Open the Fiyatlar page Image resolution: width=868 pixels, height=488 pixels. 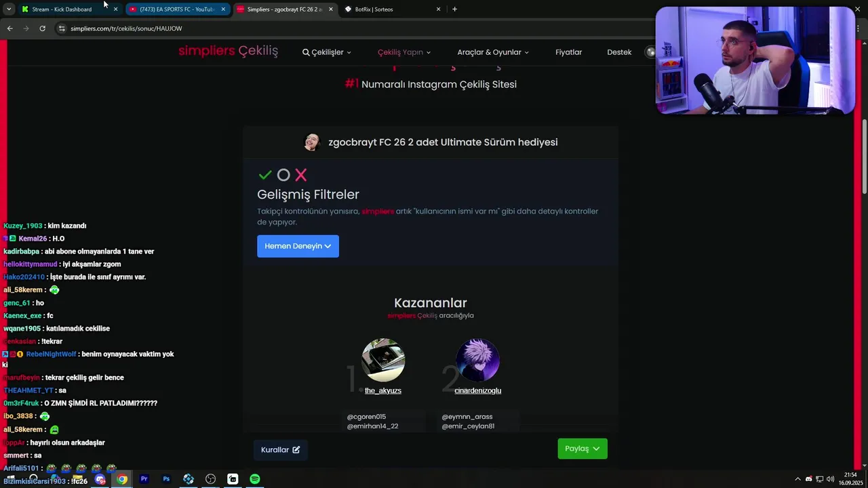[x=568, y=52]
